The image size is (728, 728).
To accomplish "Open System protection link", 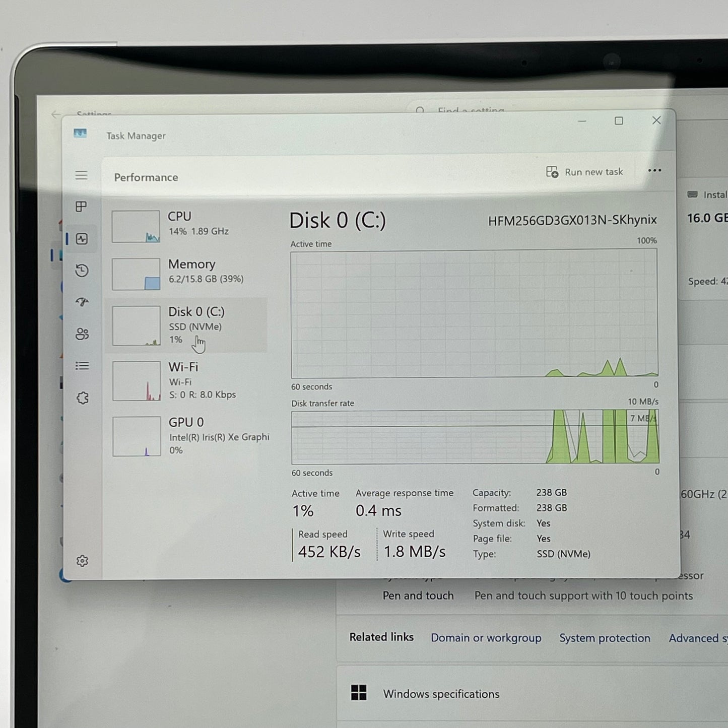I will click(x=605, y=638).
